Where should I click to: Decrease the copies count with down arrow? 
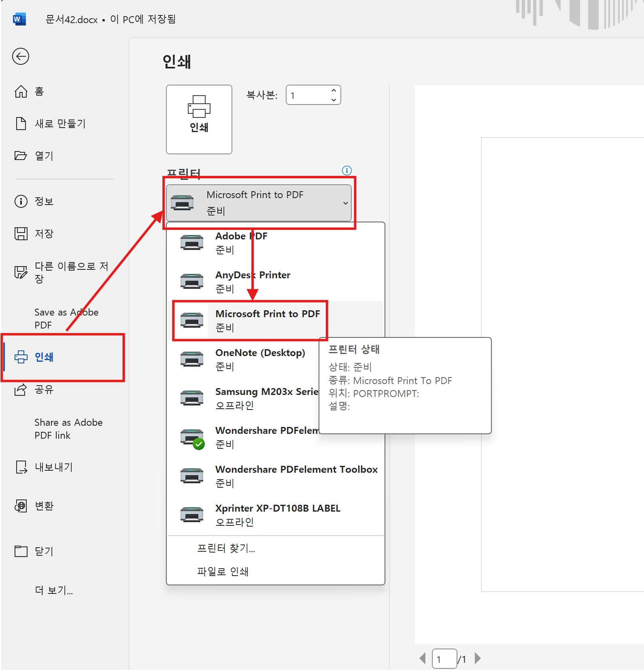334,100
